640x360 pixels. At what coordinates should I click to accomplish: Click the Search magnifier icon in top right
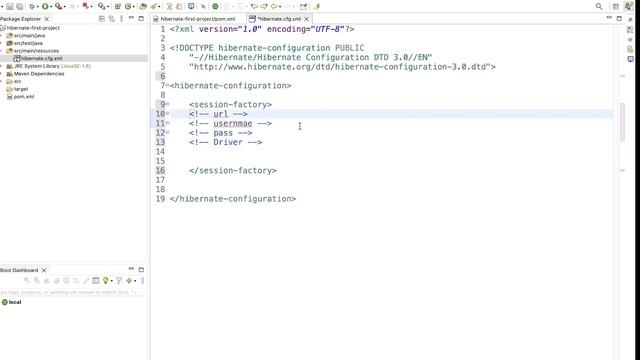[x=599, y=7]
